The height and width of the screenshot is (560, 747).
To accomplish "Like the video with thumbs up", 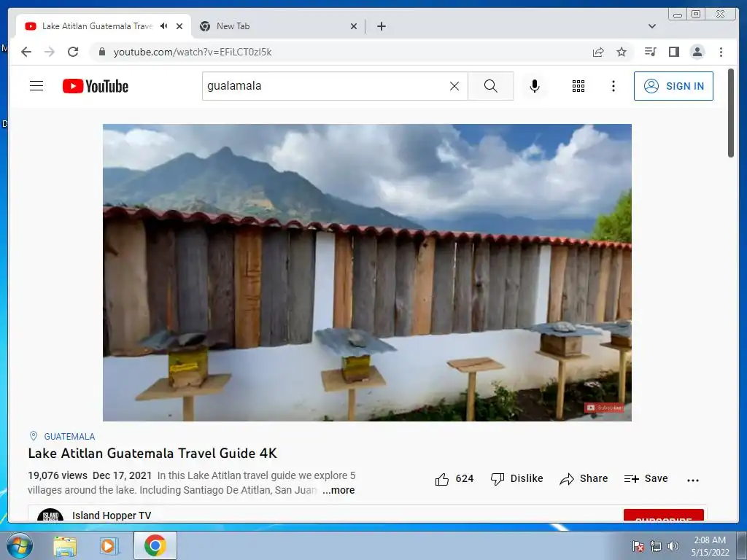I will pos(454,478).
